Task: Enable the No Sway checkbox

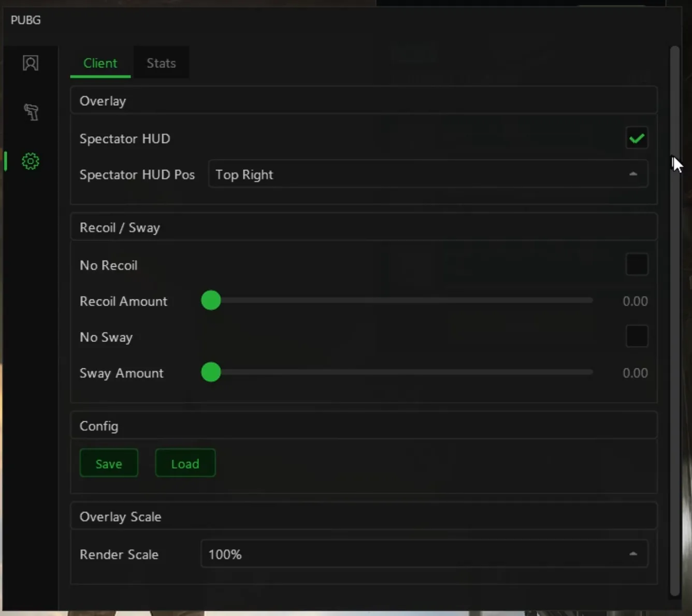Action: coord(637,336)
